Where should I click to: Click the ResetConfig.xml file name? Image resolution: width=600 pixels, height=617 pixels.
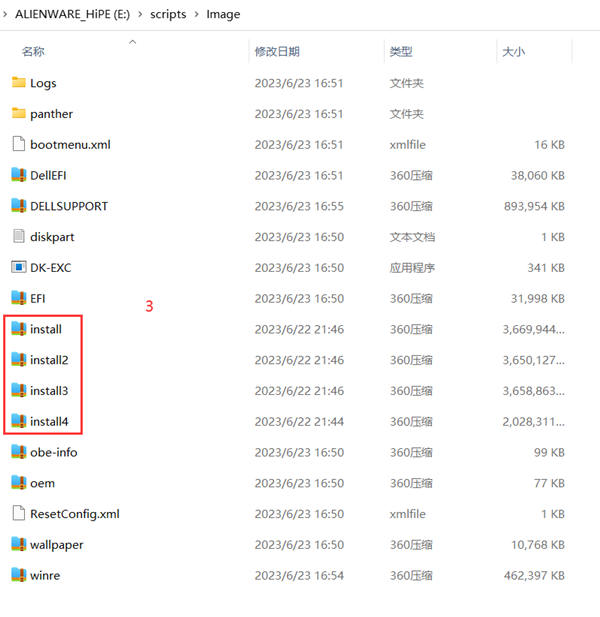click(75, 514)
